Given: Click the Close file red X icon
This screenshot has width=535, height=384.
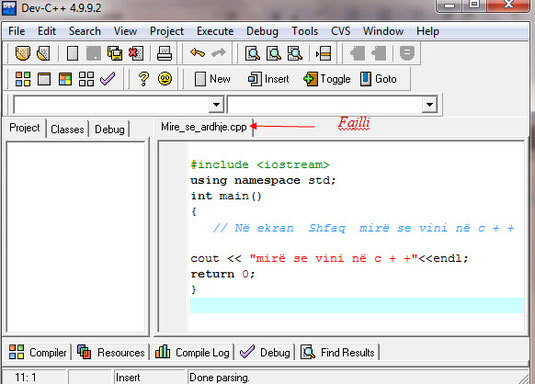Looking at the screenshot, I should (x=136, y=54).
